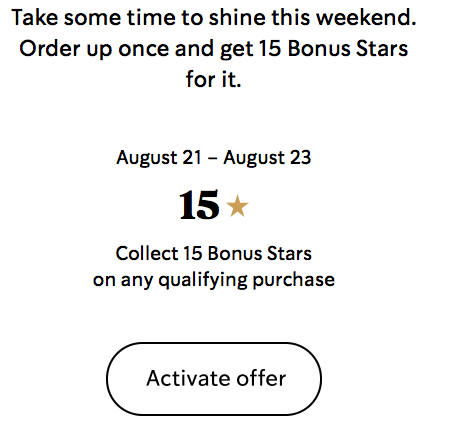This screenshot has height=438, width=459.
Task: Select the large bold 15 number
Action: [199, 205]
